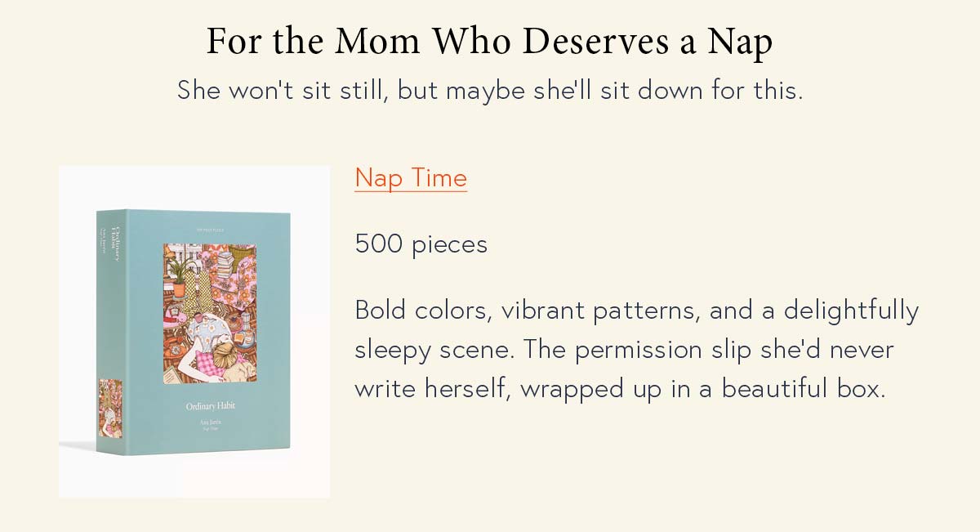The width and height of the screenshot is (980, 532).
Task: Open the Nap Time product link
Action: [411, 177]
